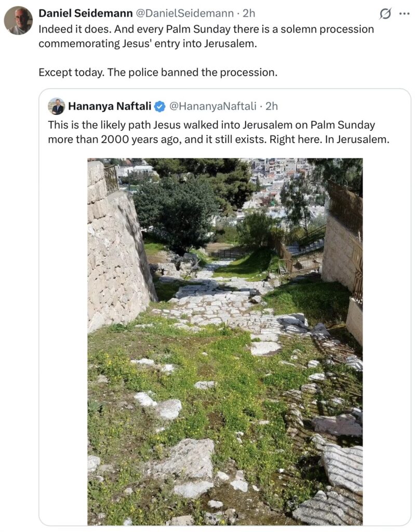Open Hananya Naftali's profile via display name

click(110, 107)
